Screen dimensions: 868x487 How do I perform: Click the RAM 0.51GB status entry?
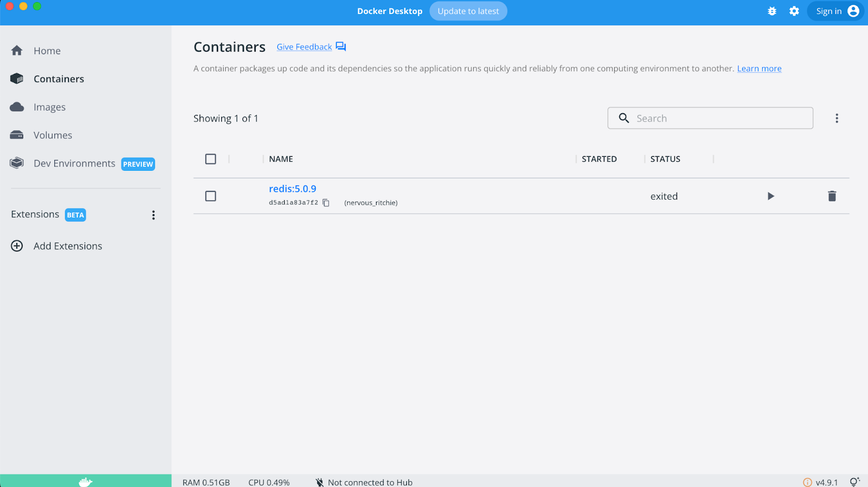pos(206,482)
